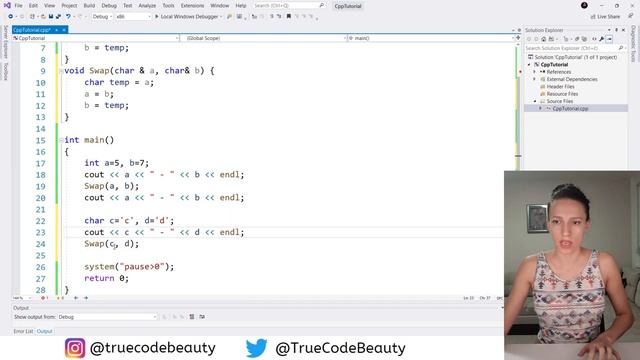Open the CppTutorial project scope dropdown

pyautogui.click(x=96, y=38)
